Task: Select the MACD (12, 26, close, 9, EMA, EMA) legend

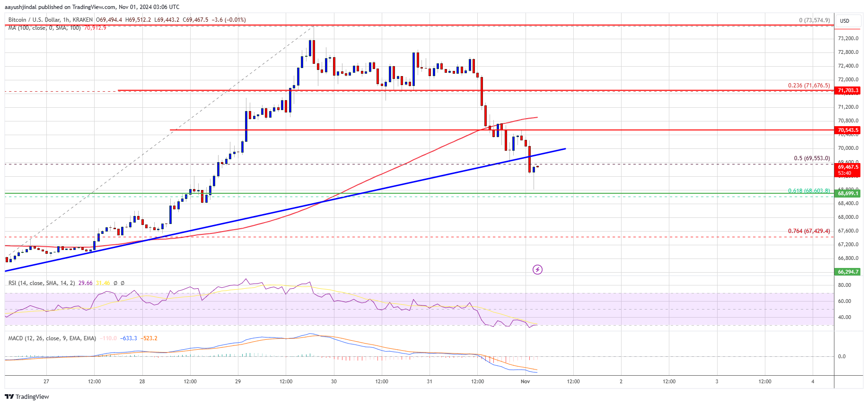Action: (x=52, y=338)
